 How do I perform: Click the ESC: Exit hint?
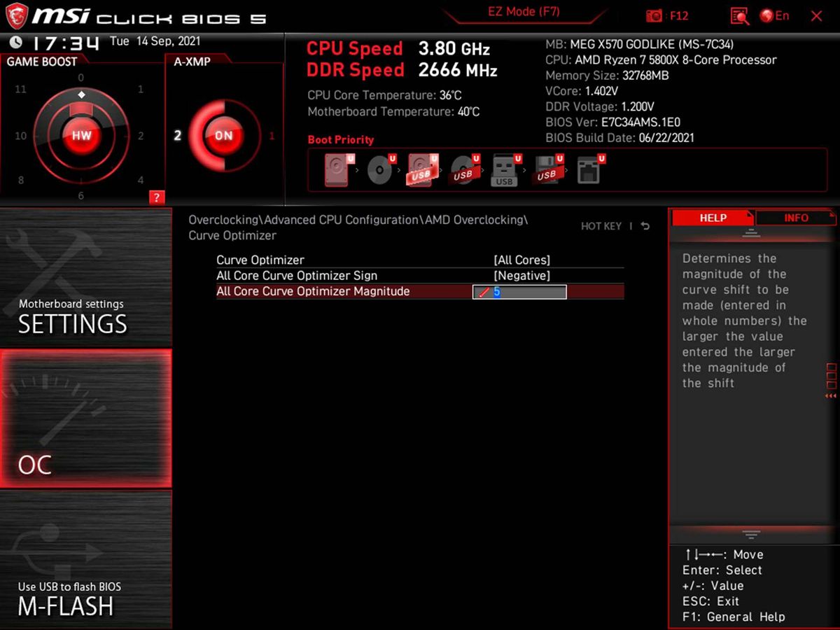[x=710, y=601]
